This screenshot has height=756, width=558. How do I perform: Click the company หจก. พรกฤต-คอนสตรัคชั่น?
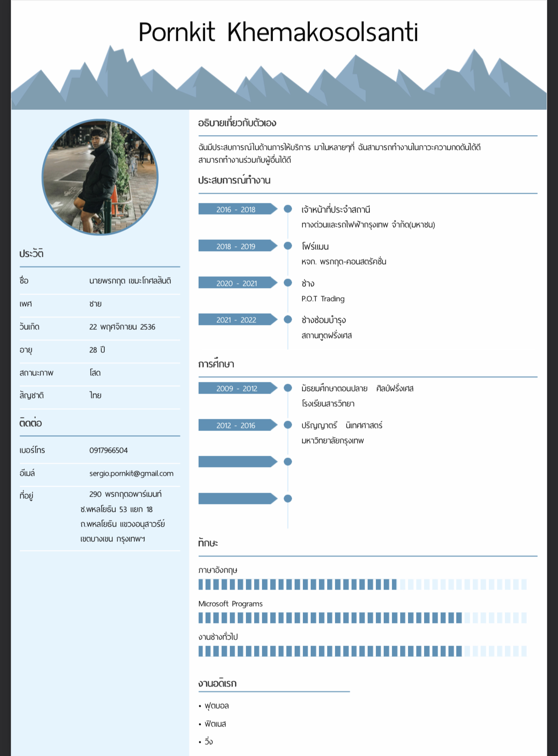344,262
